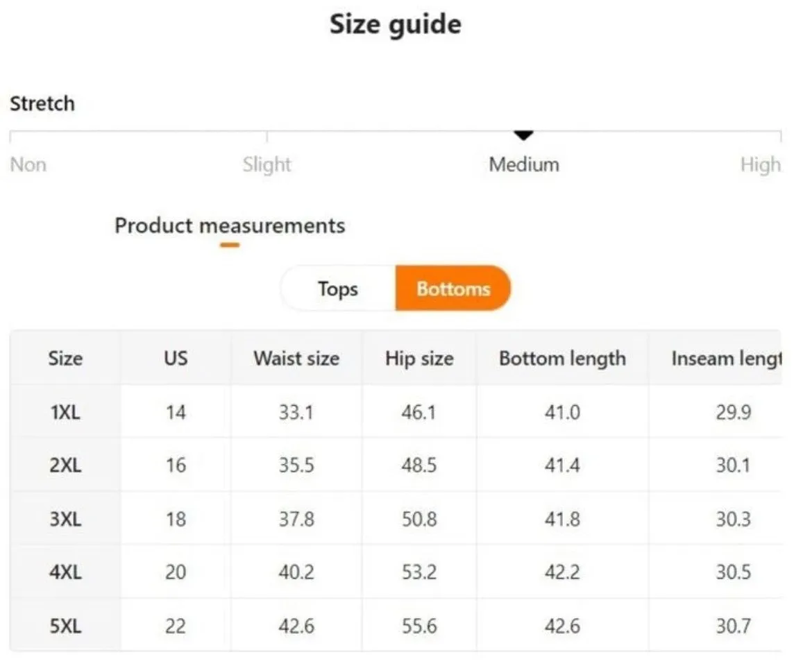Image resolution: width=812 pixels, height=666 pixels.
Task: Select the 3XL size row
Action: pyautogui.click(x=396, y=518)
